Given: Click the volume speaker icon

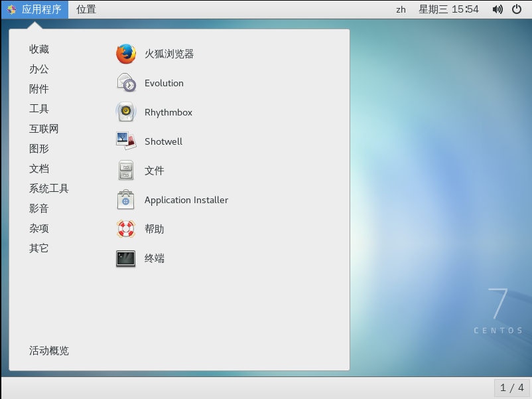Looking at the screenshot, I should click(498, 9).
